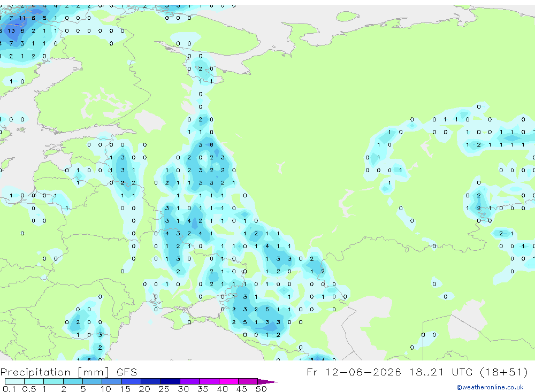The image size is (535, 392).
Task: Click the legend tick label '25'
Action: click(x=164, y=389)
